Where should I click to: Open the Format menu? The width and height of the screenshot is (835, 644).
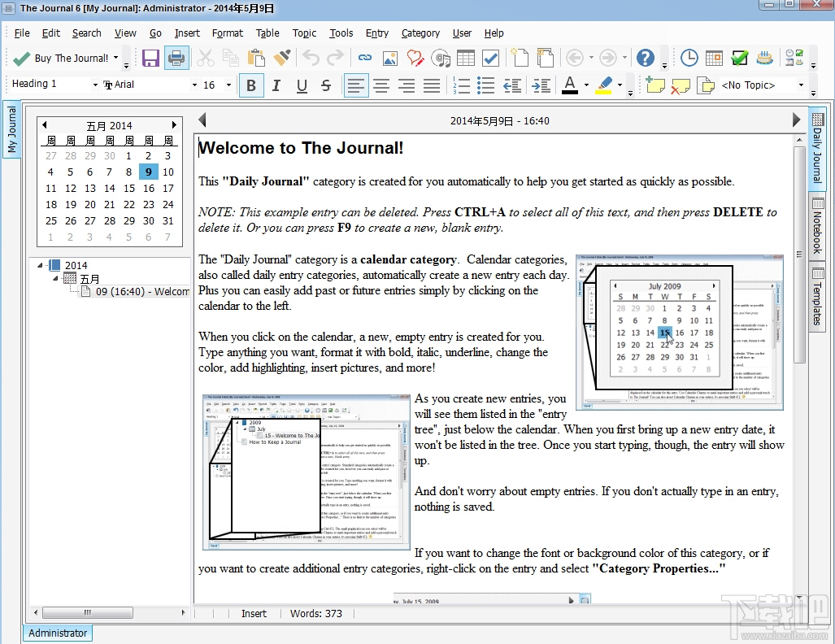click(x=228, y=33)
